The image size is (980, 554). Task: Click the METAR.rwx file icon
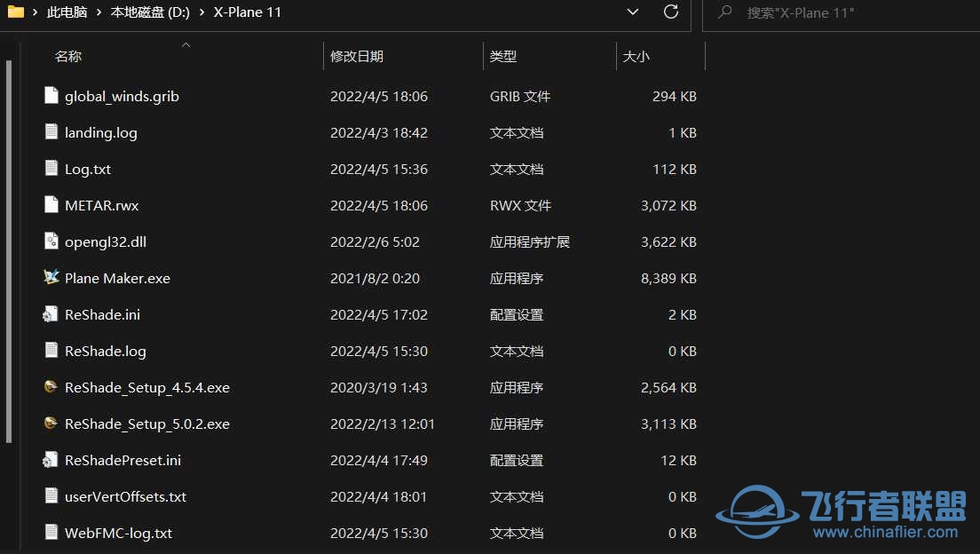coord(51,204)
